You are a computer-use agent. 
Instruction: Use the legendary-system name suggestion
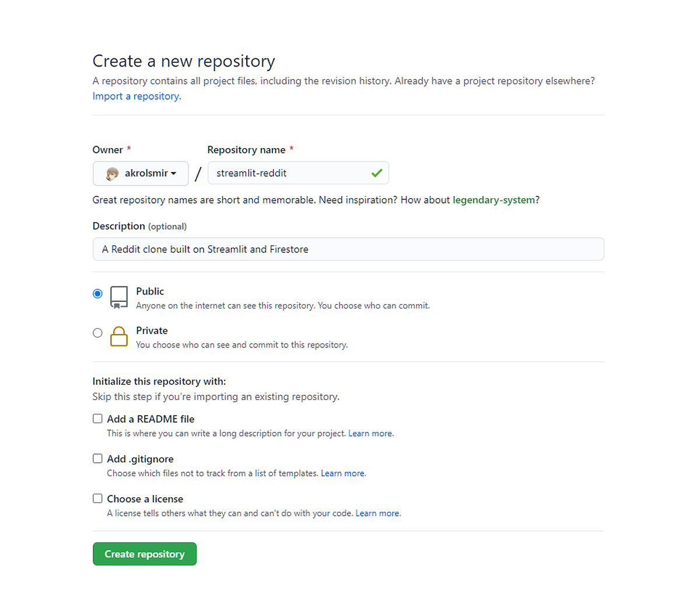[x=494, y=200]
